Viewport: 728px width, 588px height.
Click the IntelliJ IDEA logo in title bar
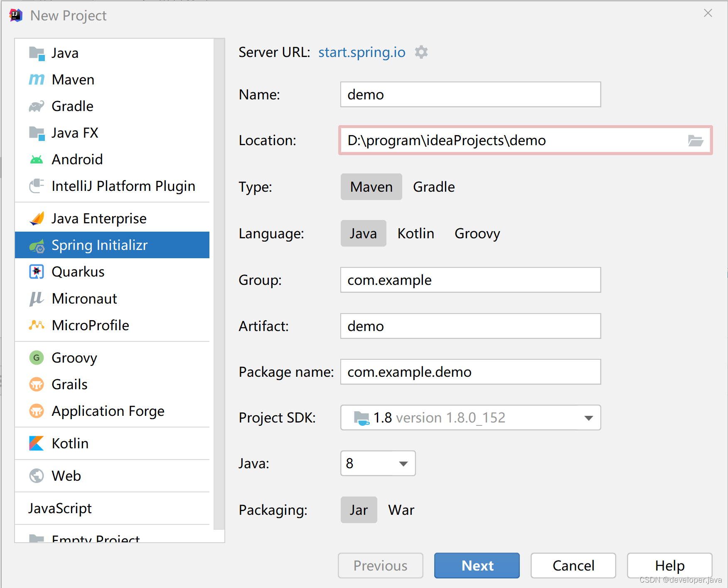point(15,15)
